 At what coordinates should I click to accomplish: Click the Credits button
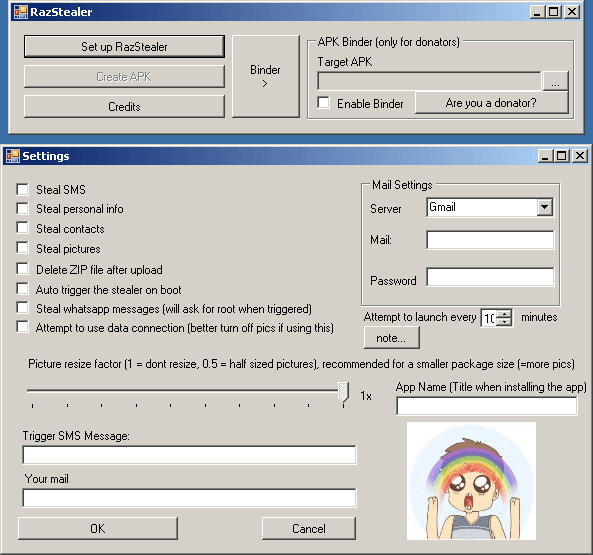(124, 107)
